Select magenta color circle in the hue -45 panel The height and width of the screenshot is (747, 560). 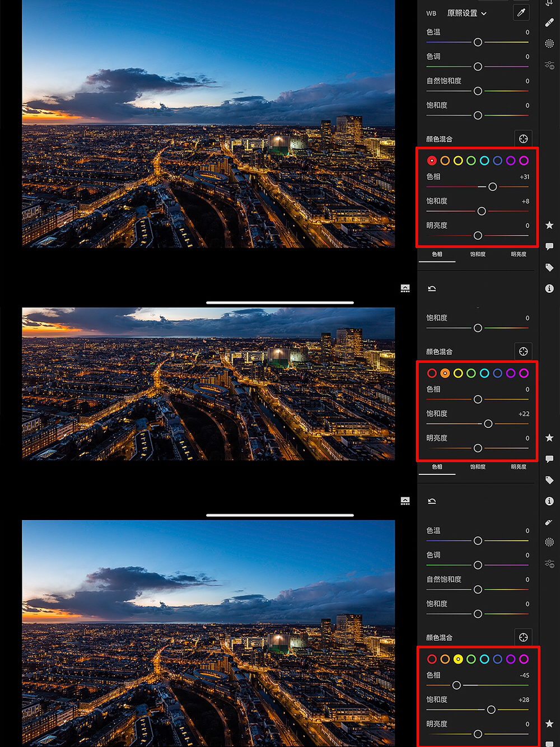[524, 659]
